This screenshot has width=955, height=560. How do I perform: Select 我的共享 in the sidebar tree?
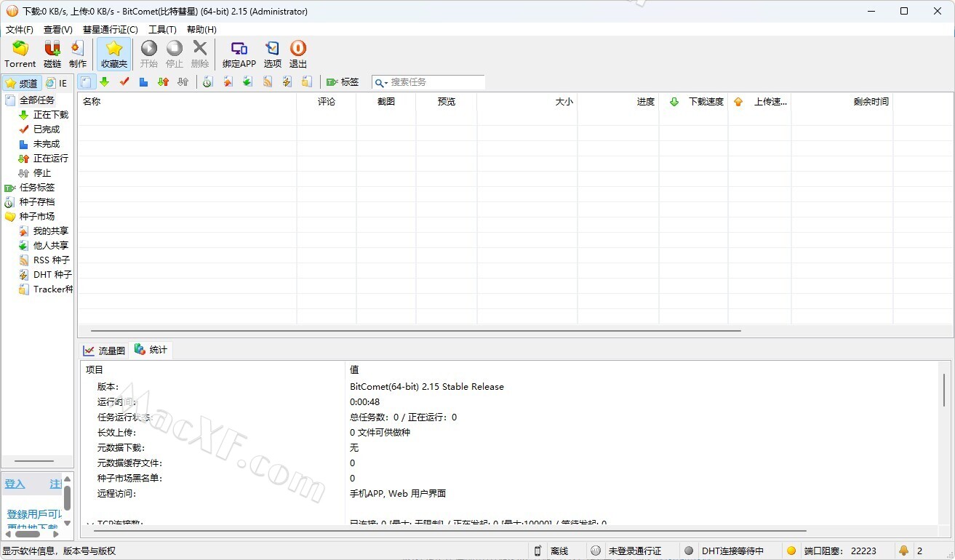click(44, 231)
